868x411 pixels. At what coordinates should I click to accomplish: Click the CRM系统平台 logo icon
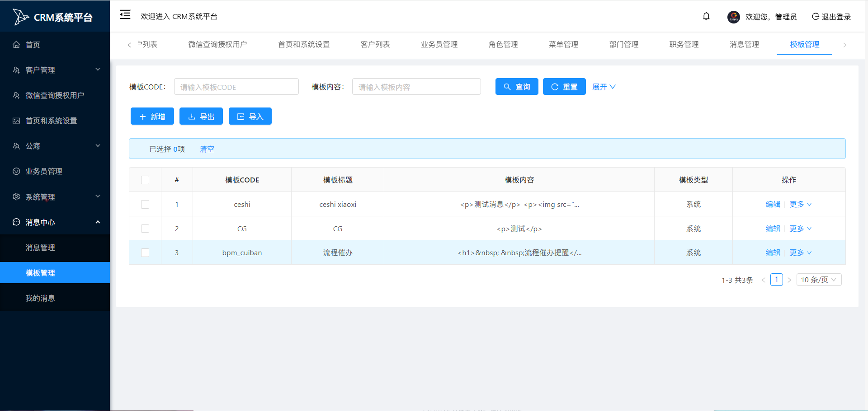click(x=20, y=17)
